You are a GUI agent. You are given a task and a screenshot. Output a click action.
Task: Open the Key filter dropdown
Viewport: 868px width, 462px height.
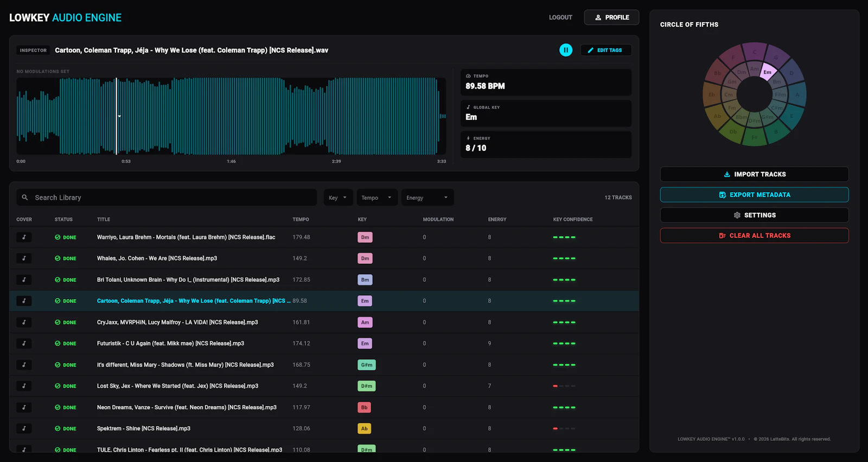[x=338, y=198]
